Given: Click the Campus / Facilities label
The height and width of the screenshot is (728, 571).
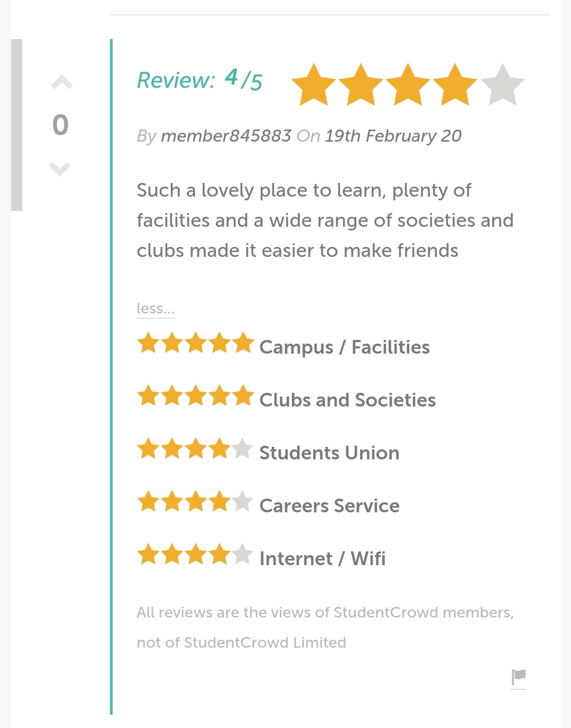Looking at the screenshot, I should point(344,347).
